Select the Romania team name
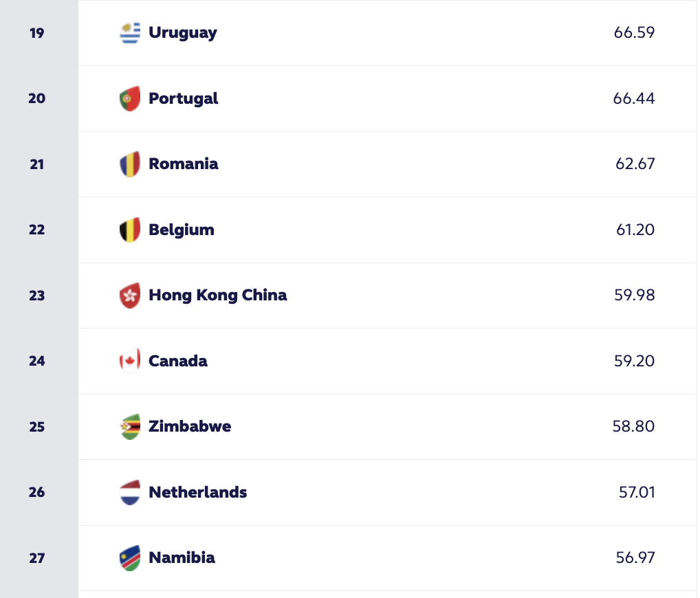 pos(183,164)
